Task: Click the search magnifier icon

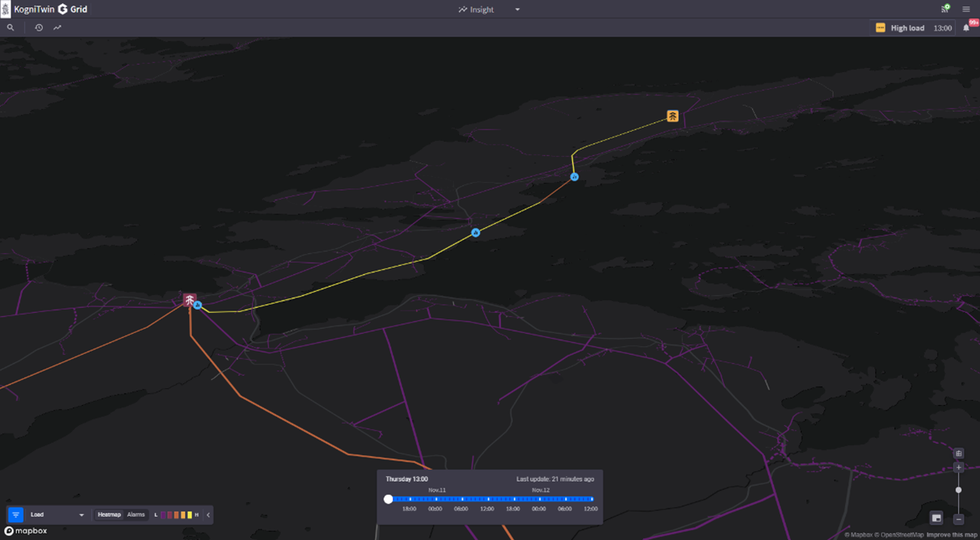Action: point(11,27)
